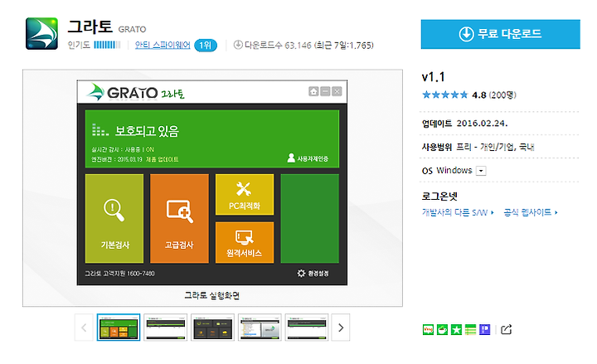Click the 고급검사 advanced scan tile

(179, 219)
